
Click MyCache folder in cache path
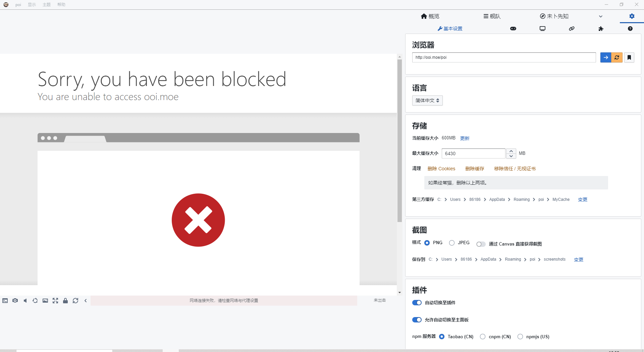click(x=561, y=200)
